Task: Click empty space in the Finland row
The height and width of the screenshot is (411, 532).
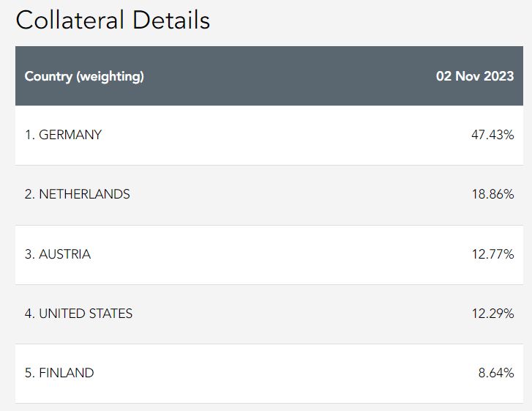Action: pos(293,373)
